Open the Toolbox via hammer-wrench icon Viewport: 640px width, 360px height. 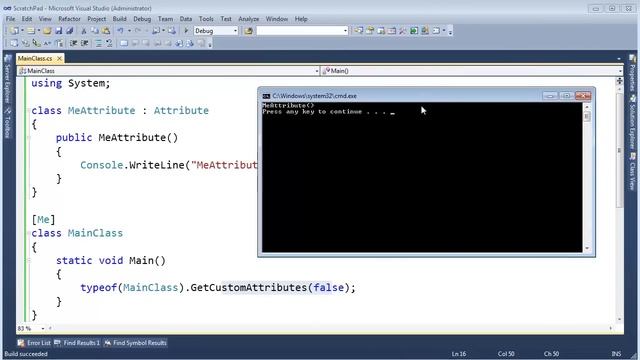[403, 31]
